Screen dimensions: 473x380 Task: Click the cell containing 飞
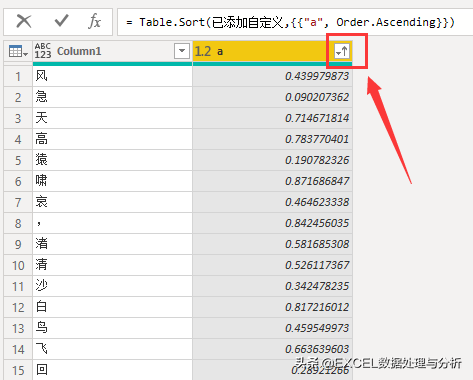112,349
